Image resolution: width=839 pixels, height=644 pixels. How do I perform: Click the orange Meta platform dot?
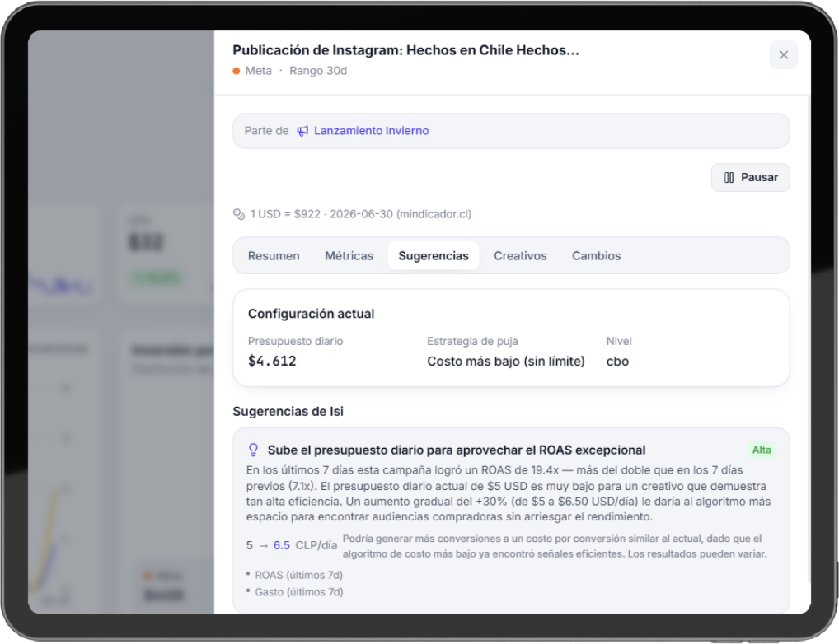click(237, 71)
